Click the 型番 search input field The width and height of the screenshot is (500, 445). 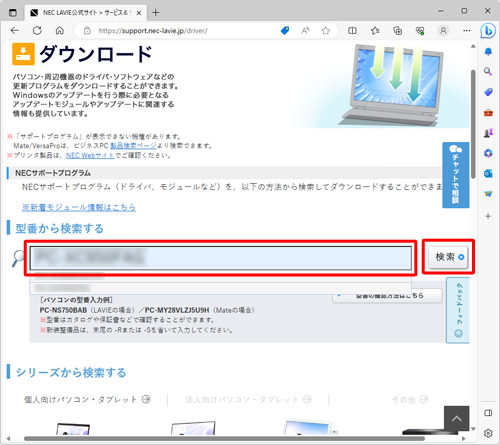(x=220, y=258)
